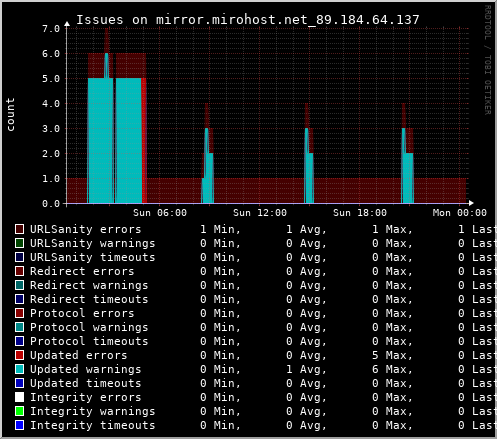Click the Integrity errors white swatch
497x439 pixels.
point(19,397)
